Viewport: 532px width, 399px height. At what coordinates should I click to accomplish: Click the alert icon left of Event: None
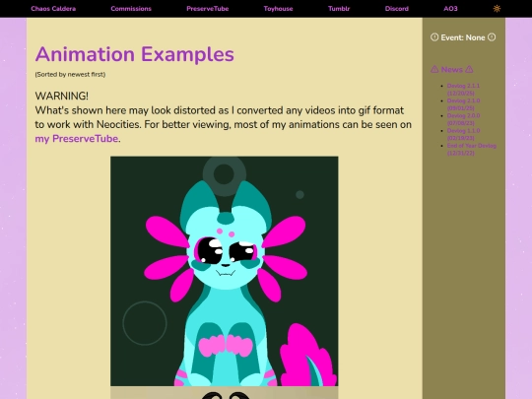434,37
